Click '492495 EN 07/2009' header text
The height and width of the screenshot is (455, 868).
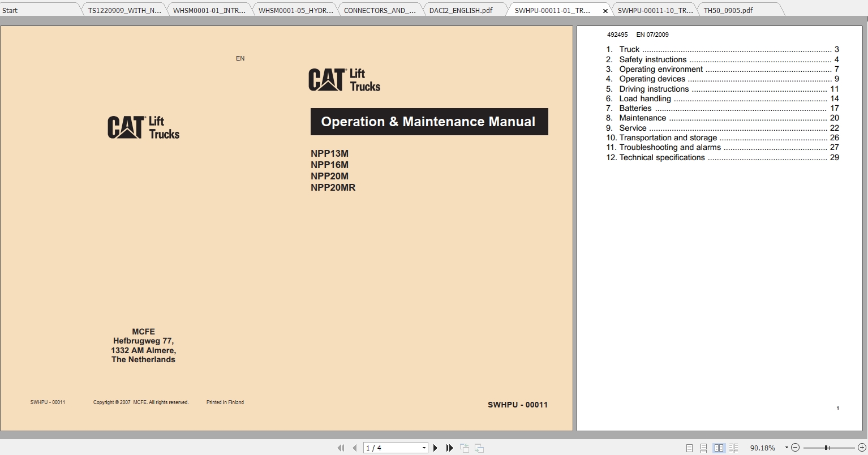(638, 35)
